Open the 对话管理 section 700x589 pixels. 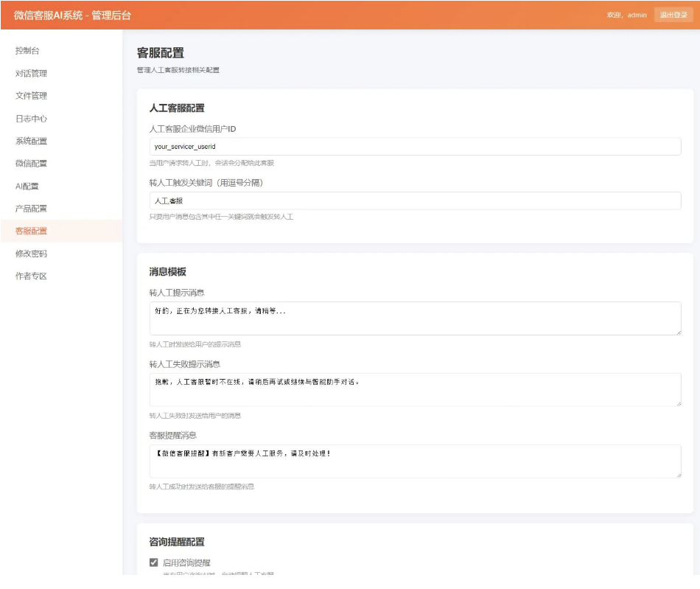[x=31, y=72]
